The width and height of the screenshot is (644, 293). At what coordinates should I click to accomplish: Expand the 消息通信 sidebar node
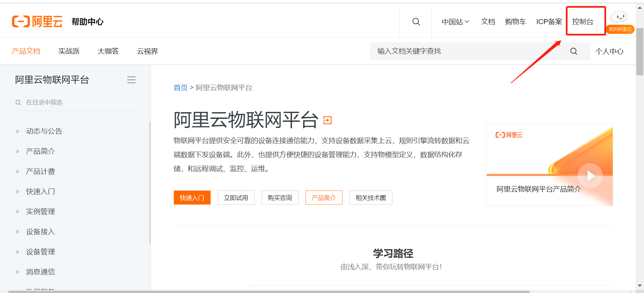point(18,272)
